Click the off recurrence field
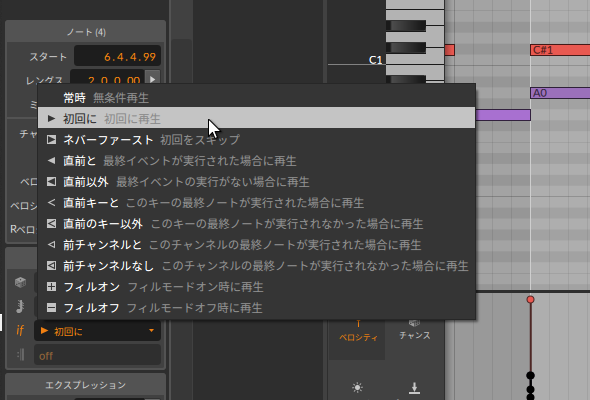 click(97, 355)
